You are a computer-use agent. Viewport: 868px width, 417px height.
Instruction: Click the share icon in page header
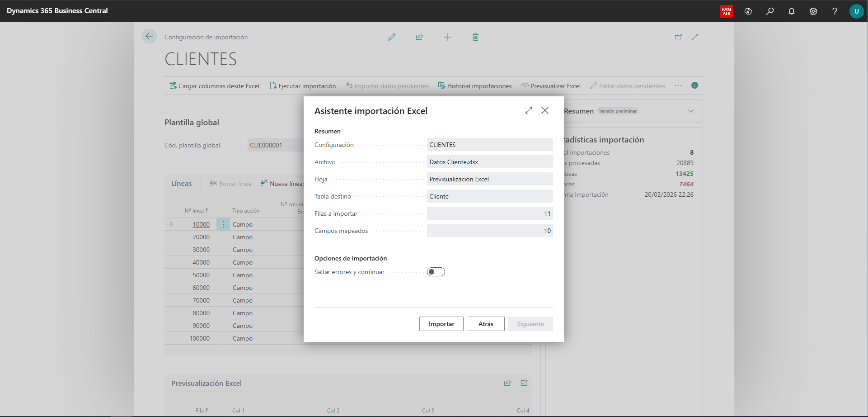tap(419, 37)
